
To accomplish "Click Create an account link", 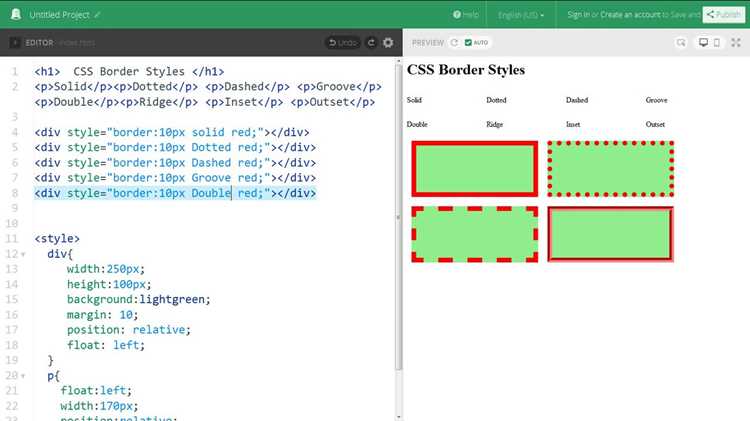I will (630, 15).
